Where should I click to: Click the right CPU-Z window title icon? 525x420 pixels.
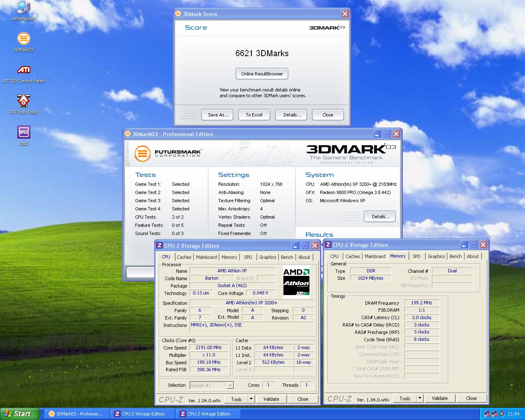click(328, 245)
